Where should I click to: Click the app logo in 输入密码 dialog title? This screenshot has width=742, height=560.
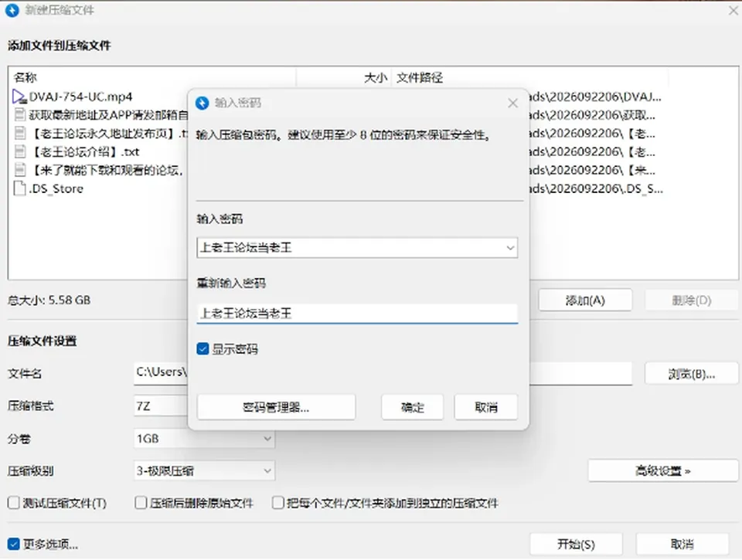point(203,103)
